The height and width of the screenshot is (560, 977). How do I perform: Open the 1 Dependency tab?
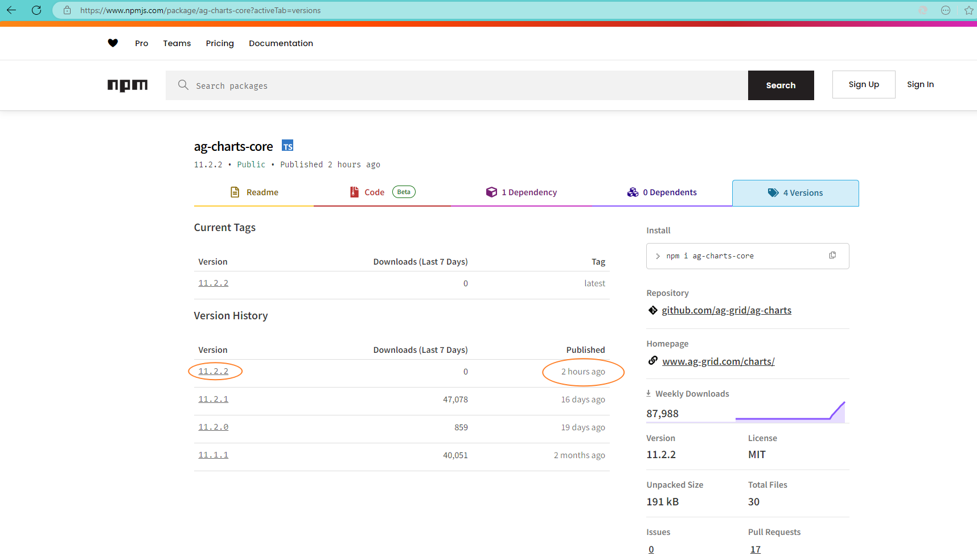(x=522, y=192)
